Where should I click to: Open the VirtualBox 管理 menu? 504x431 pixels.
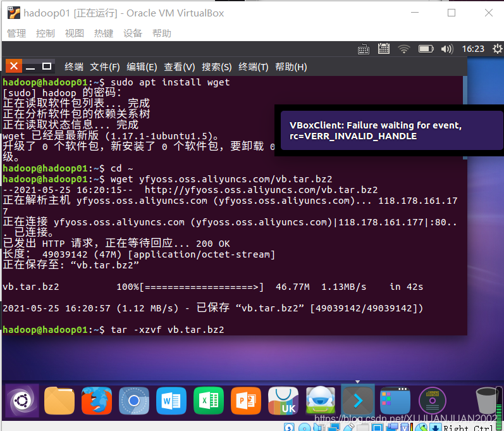[16, 33]
